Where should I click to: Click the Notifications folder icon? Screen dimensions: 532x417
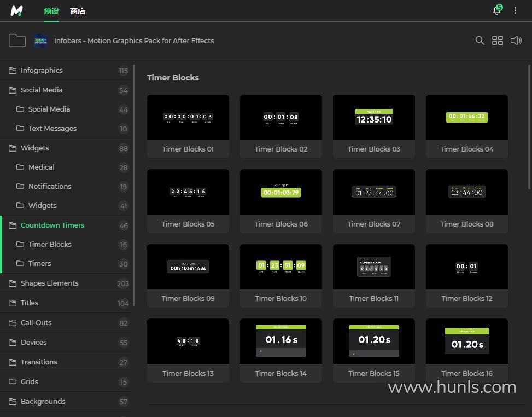(x=20, y=186)
